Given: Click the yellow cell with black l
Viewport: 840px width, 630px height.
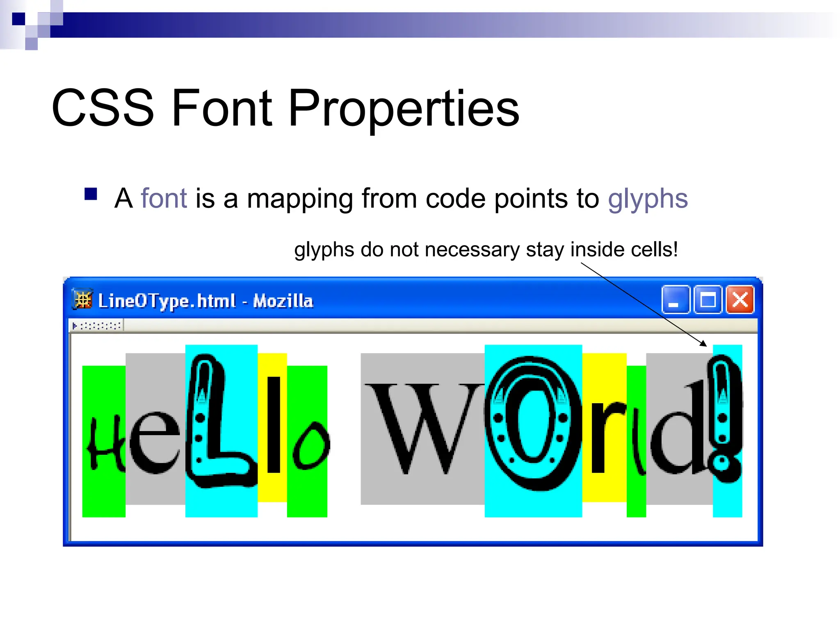Looking at the screenshot, I should pyautogui.click(x=273, y=425).
